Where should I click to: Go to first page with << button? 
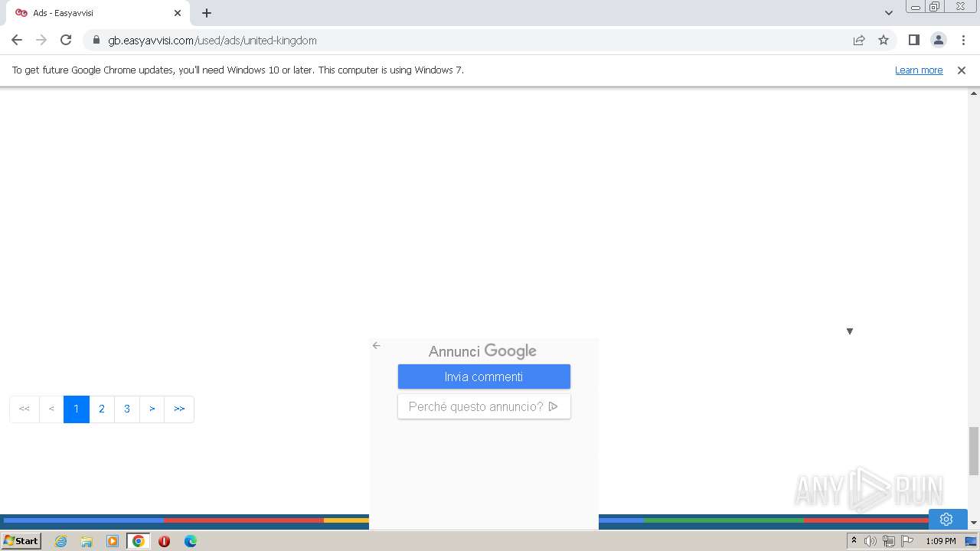pos(24,409)
